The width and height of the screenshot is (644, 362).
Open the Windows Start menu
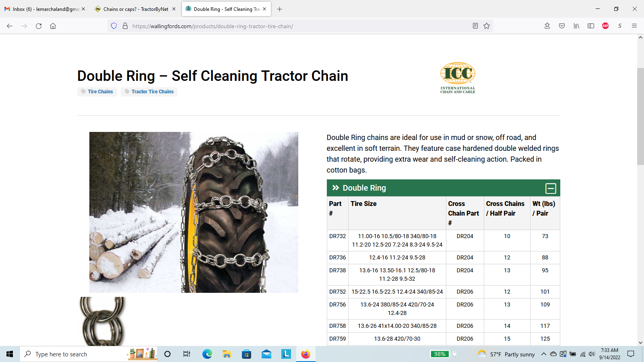10,354
